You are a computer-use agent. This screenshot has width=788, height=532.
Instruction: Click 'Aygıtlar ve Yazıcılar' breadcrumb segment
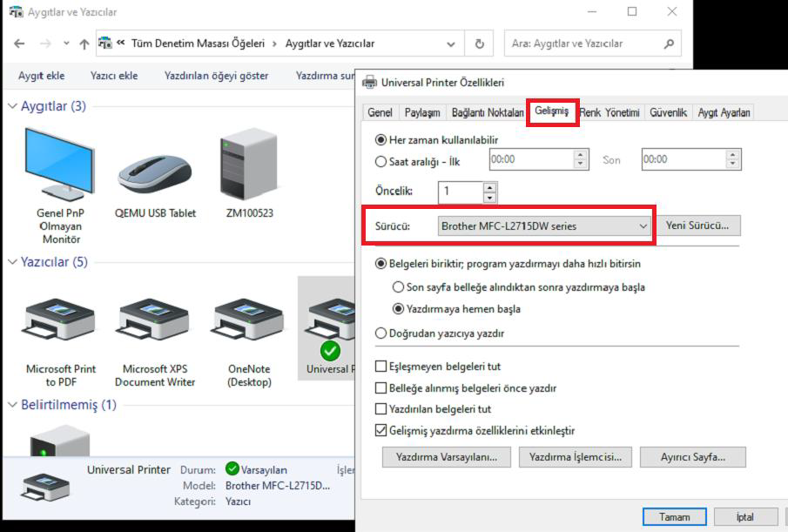click(330, 44)
